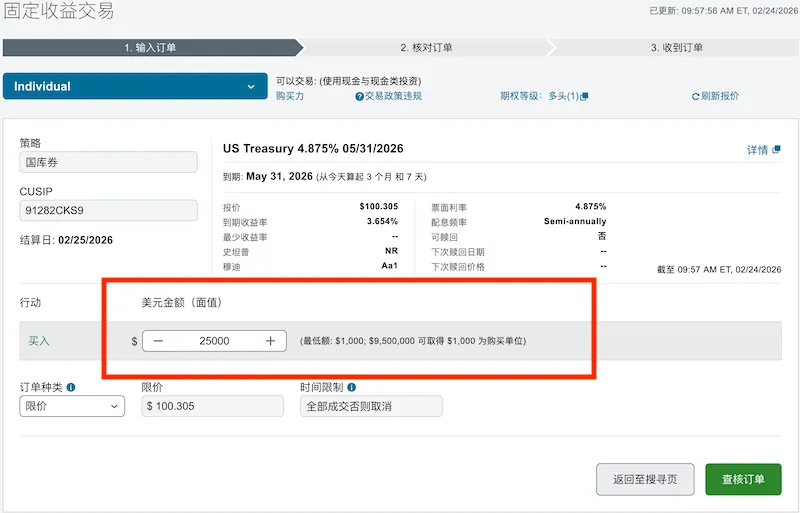Click the S&P rating NR
Viewport: 800px width, 513px height.
coord(391,251)
